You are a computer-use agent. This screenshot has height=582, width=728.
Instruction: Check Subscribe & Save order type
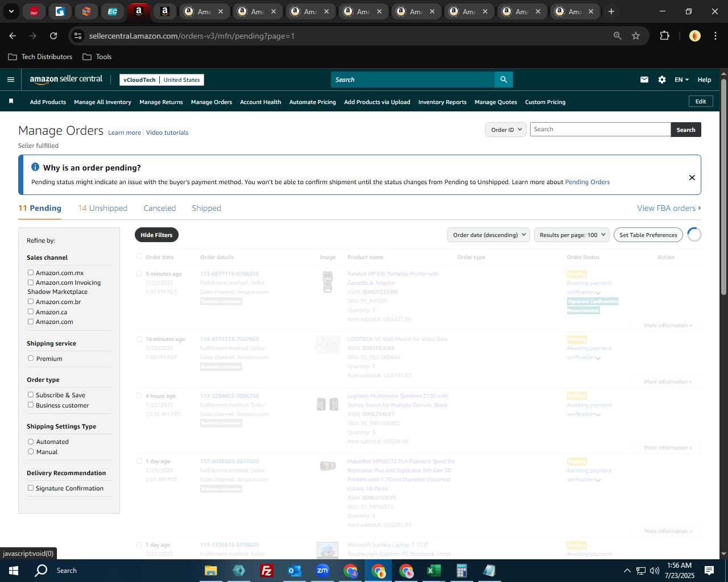pyautogui.click(x=31, y=395)
